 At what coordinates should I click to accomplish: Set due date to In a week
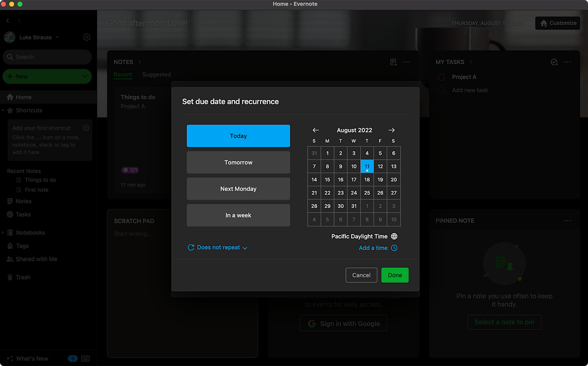click(238, 215)
